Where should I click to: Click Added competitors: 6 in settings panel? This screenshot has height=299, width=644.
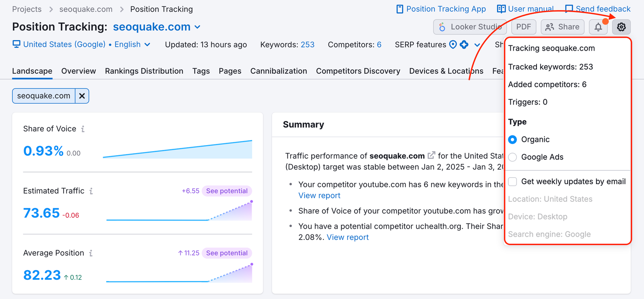click(x=547, y=84)
